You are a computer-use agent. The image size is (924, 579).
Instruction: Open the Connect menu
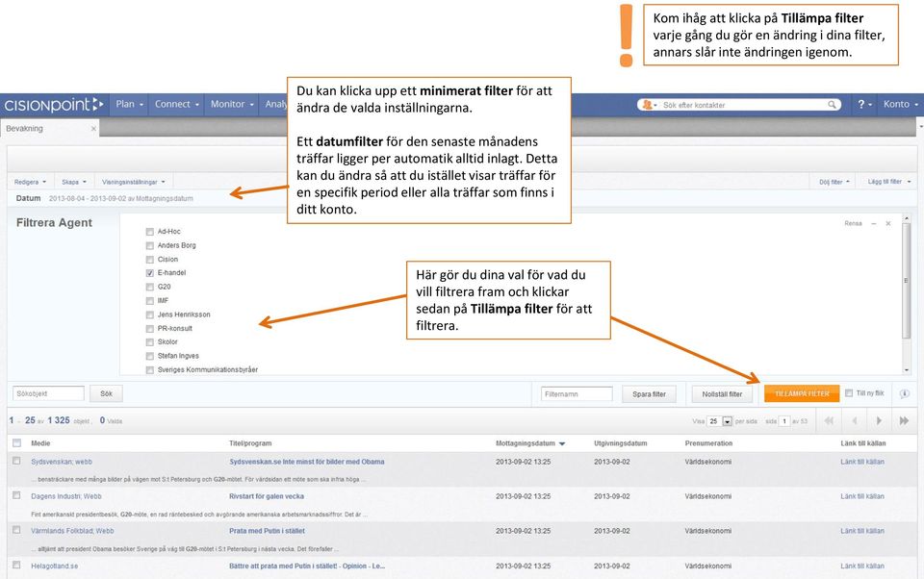point(177,104)
